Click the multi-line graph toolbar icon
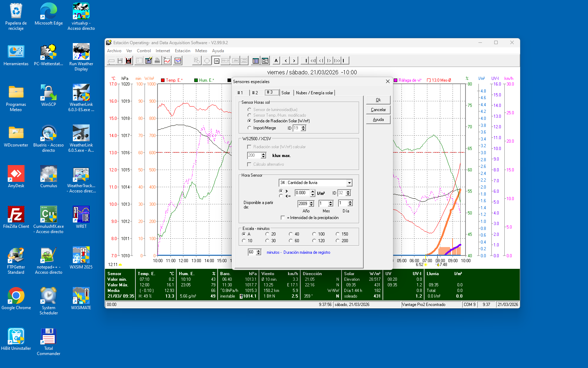Image resolution: width=588 pixels, height=368 pixels. pyautogui.click(x=178, y=61)
